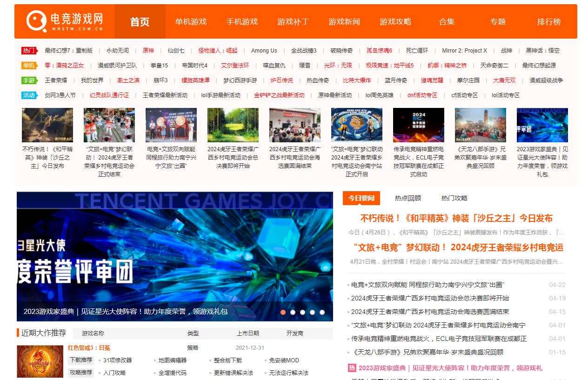Switch to the 热点回顾 tab
The width and height of the screenshot is (588, 380).
(x=408, y=198)
